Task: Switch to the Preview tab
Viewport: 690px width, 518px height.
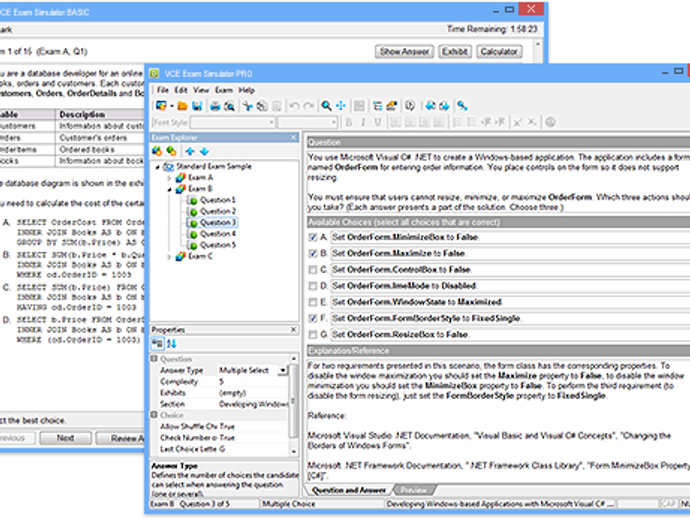Action: coord(414,490)
